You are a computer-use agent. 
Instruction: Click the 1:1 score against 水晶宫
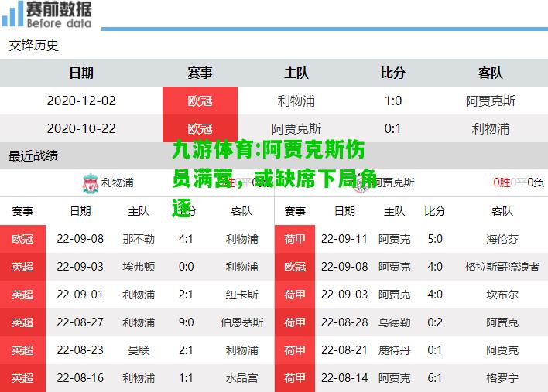[x=186, y=378]
